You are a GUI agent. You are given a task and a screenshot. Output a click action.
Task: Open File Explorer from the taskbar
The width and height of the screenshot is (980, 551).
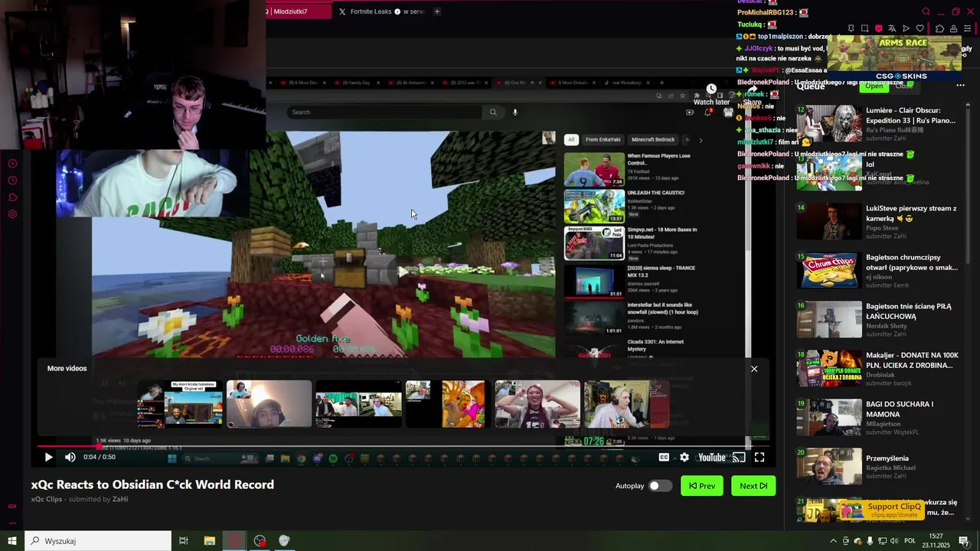tap(210, 541)
